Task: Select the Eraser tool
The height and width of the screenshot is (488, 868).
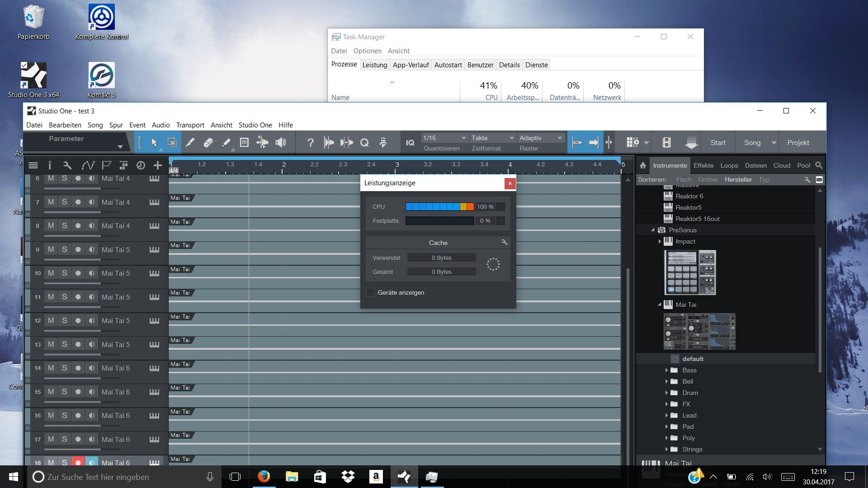Action: tap(208, 143)
